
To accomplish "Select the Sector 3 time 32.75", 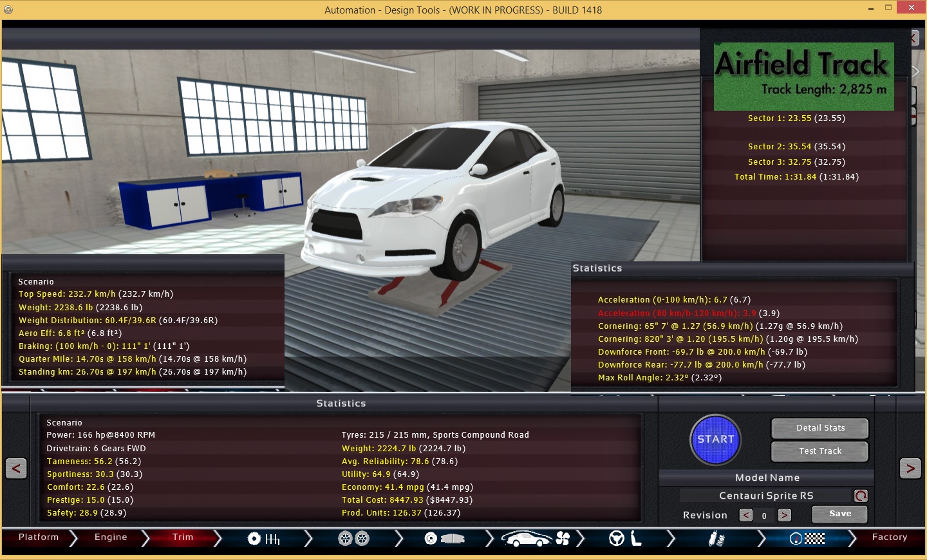I will coord(796,162).
